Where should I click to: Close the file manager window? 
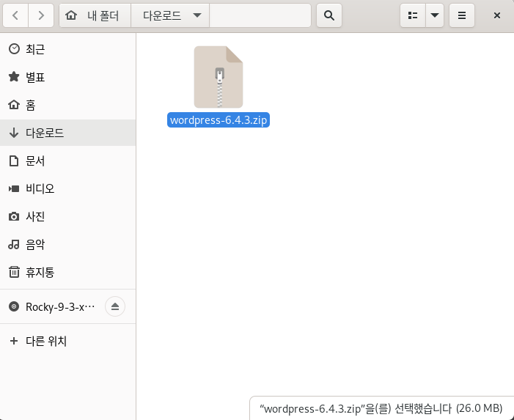pyautogui.click(x=497, y=15)
